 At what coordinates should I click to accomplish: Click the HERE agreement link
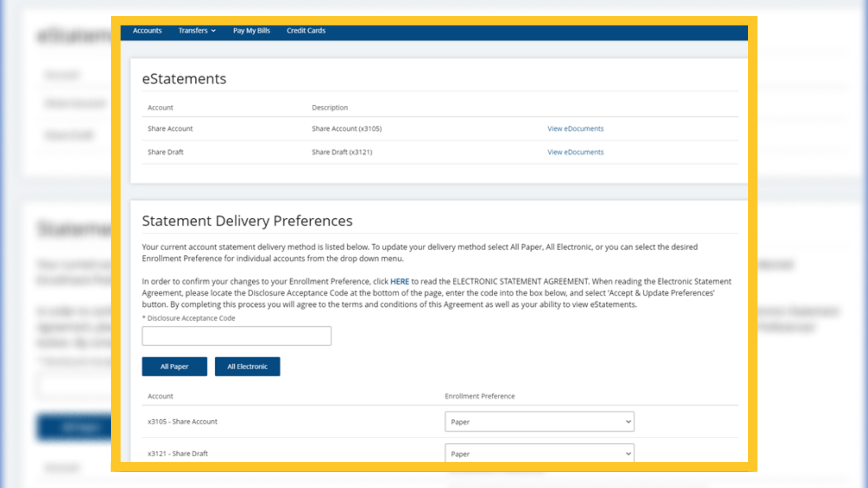coord(399,282)
